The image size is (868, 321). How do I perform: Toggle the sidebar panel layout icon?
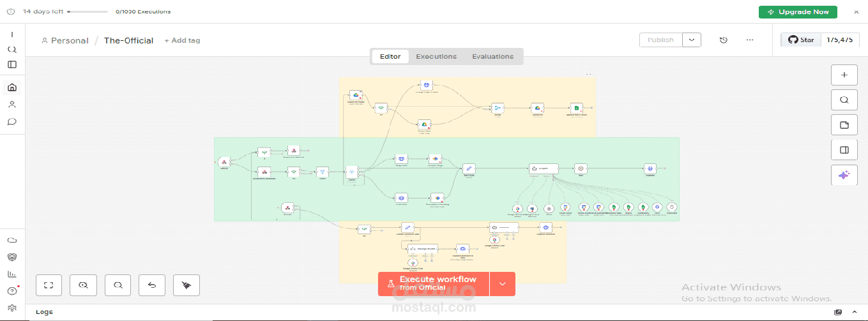12,64
